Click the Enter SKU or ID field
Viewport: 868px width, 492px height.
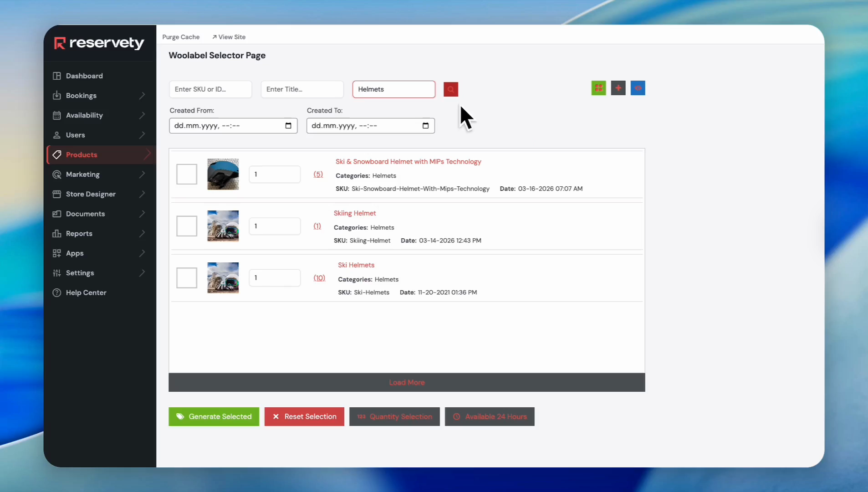(x=210, y=89)
